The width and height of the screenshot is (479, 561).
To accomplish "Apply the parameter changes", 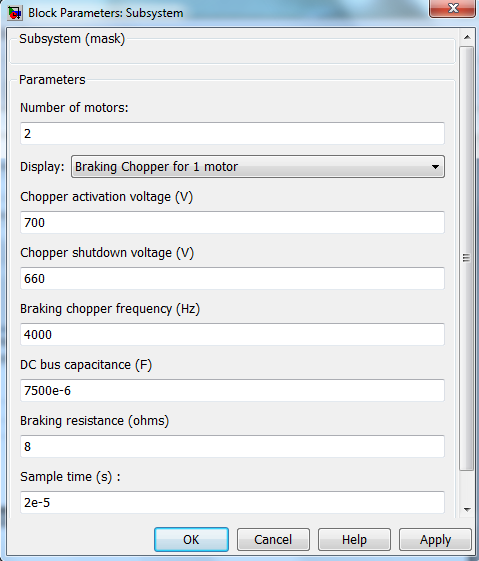I will click(435, 539).
